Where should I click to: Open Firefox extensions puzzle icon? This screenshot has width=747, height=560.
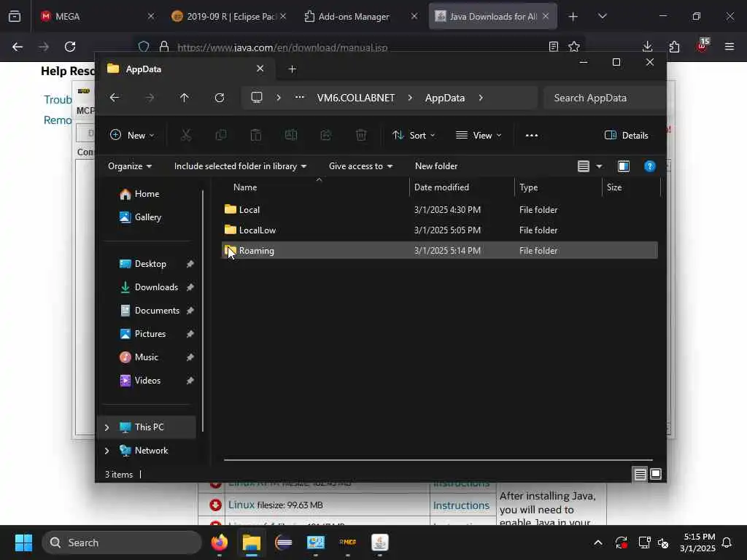click(674, 46)
